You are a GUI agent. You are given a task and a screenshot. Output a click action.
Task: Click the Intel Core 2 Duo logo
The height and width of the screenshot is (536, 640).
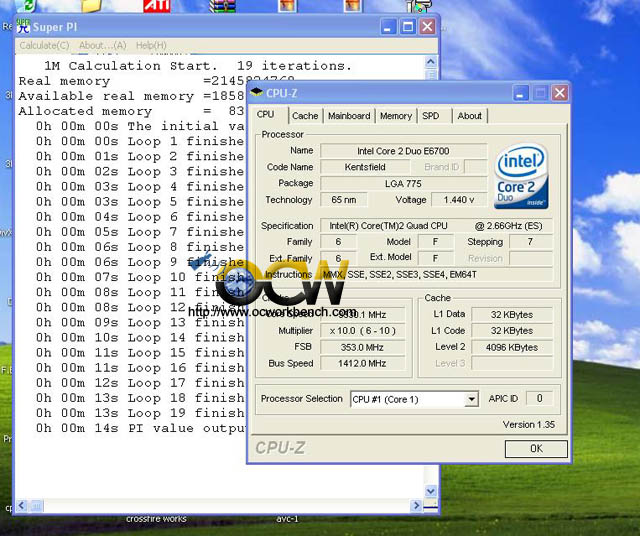click(521, 176)
